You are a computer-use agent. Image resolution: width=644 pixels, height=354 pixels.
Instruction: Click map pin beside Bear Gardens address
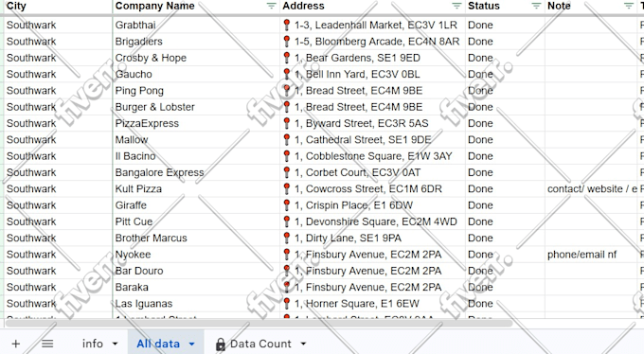tap(287, 58)
